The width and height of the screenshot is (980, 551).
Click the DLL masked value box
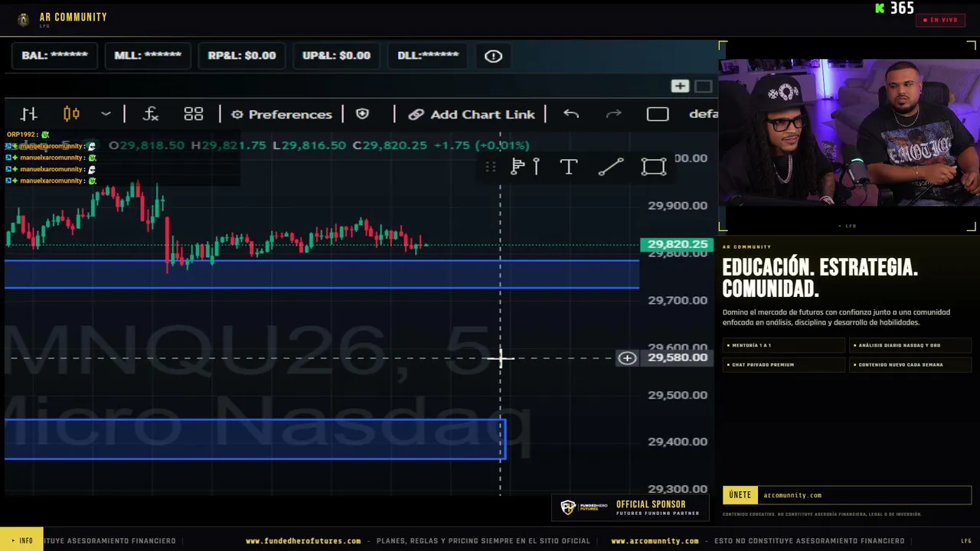[x=428, y=55]
